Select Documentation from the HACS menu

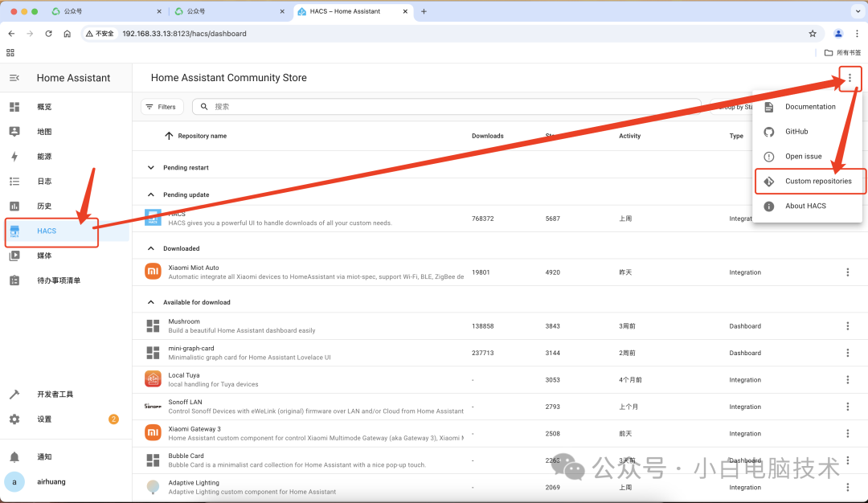(809, 107)
